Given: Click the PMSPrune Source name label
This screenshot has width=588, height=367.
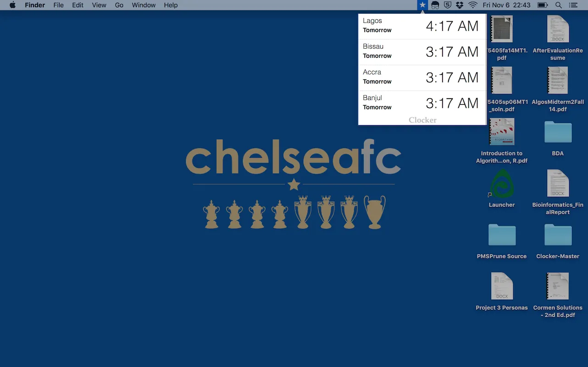Looking at the screenshot, I should 502,256.
